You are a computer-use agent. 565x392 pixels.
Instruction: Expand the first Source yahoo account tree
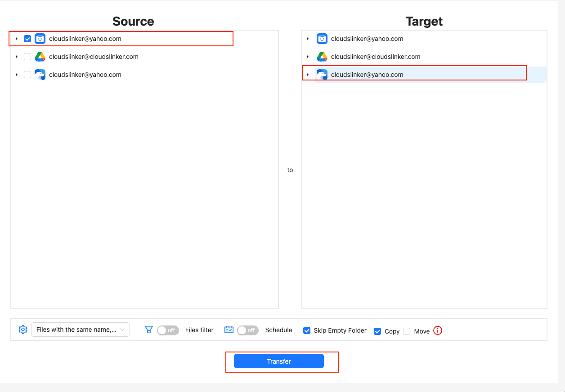pyautogui.click(x=16, y=39)
